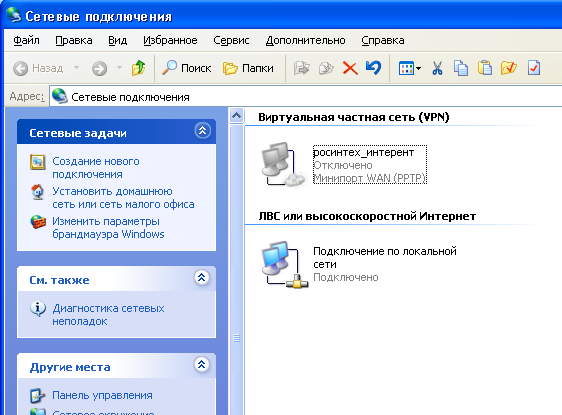Click the Copy To folder toolbar icon
Viewport: 562px width, 415px height.
pos(326,68)
